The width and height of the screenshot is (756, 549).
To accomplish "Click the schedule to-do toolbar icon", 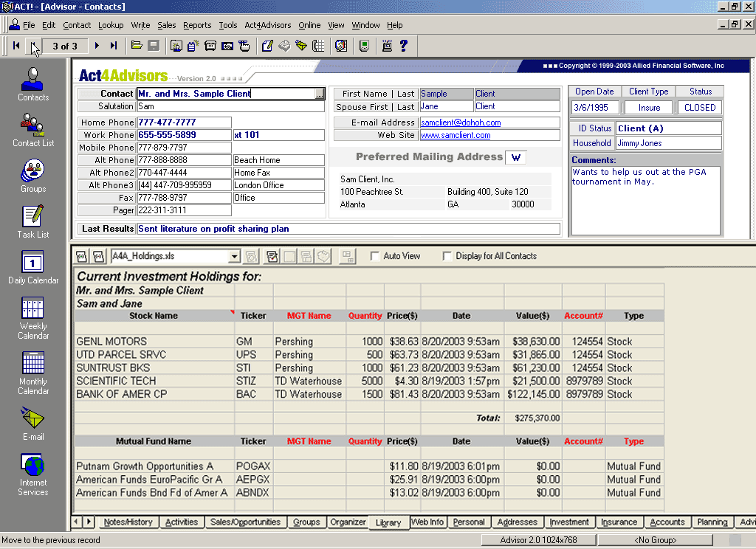I will pos(244,46).
